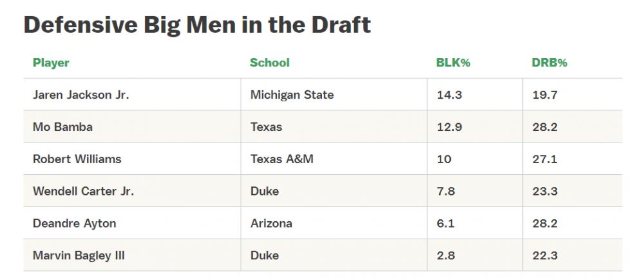Click the 12.9 BLK% cell
Viewport: 644px width, 278px height.
click(449, 127)
